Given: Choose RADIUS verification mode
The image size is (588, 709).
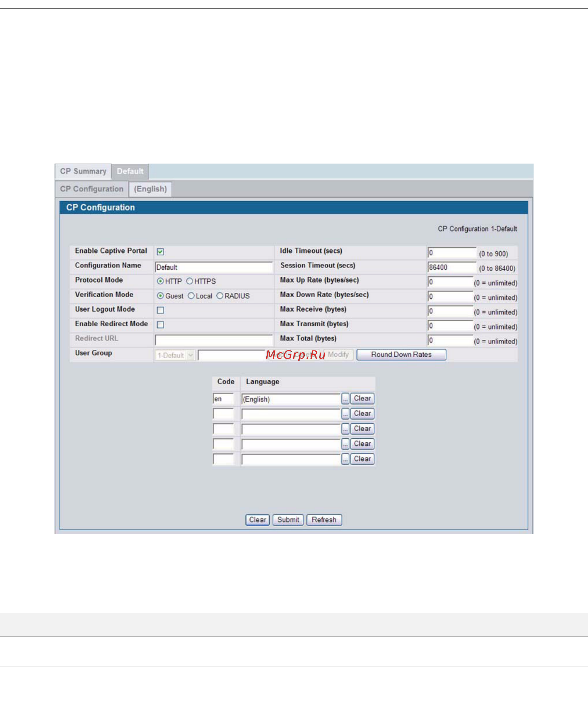Looking at the screenshot, I should (x=220, y=296).
